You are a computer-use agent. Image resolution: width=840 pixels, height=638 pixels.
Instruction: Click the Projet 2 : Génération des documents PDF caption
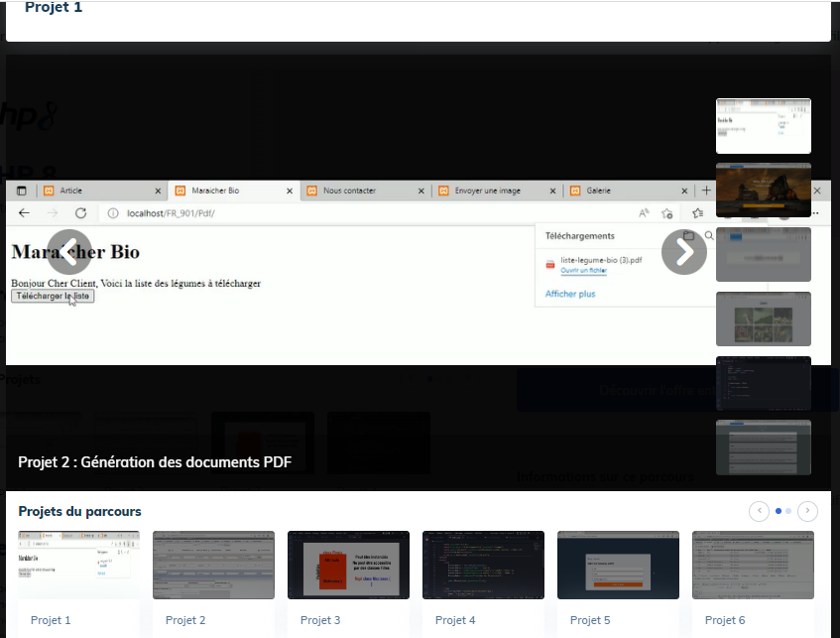155,462
